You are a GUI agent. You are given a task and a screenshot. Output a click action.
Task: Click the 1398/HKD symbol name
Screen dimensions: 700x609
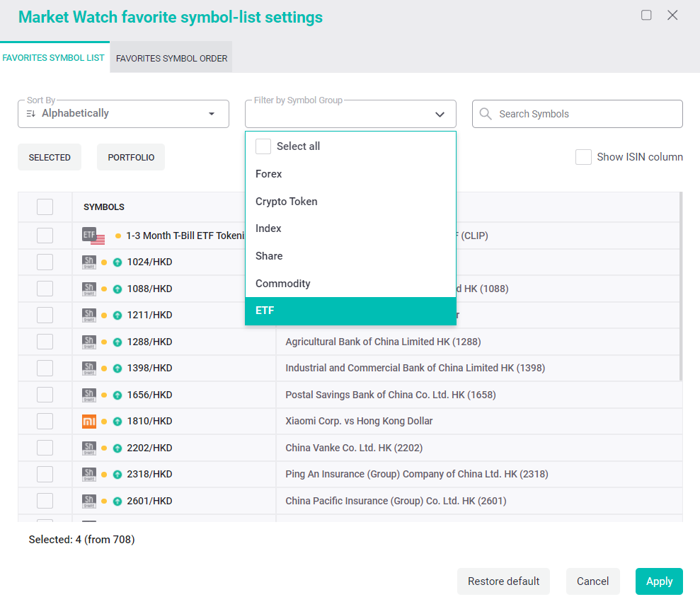(149, 368)
